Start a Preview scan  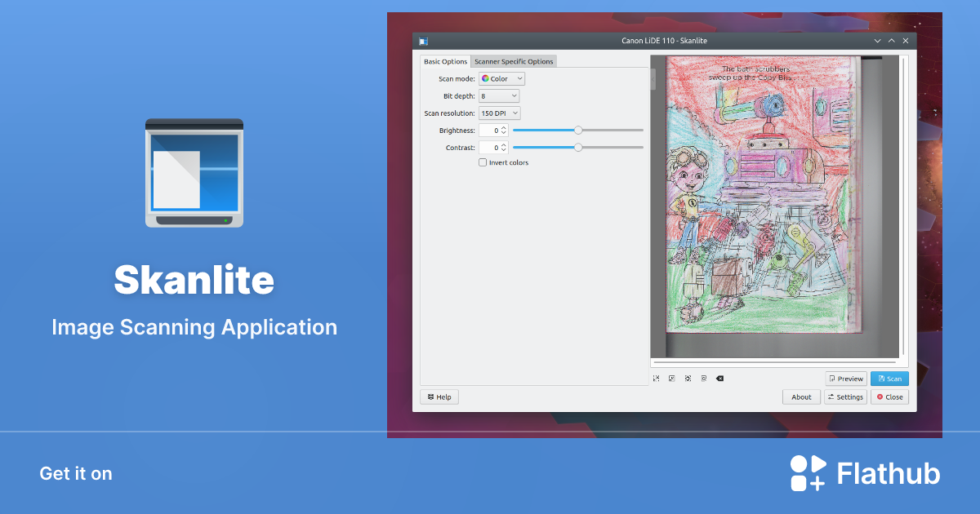[x=846, y=378]
